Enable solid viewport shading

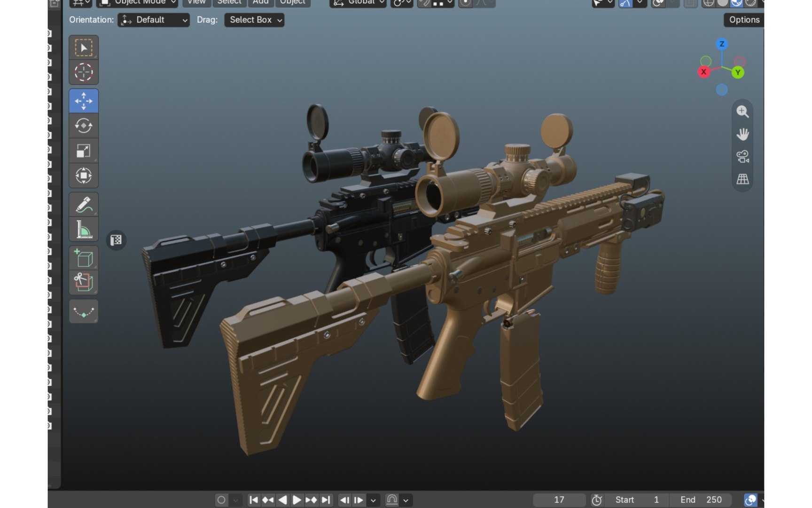tap(723, 3)
